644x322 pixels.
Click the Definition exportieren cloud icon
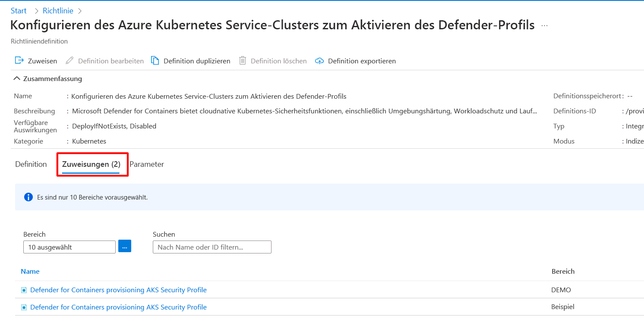click(319, 61)
